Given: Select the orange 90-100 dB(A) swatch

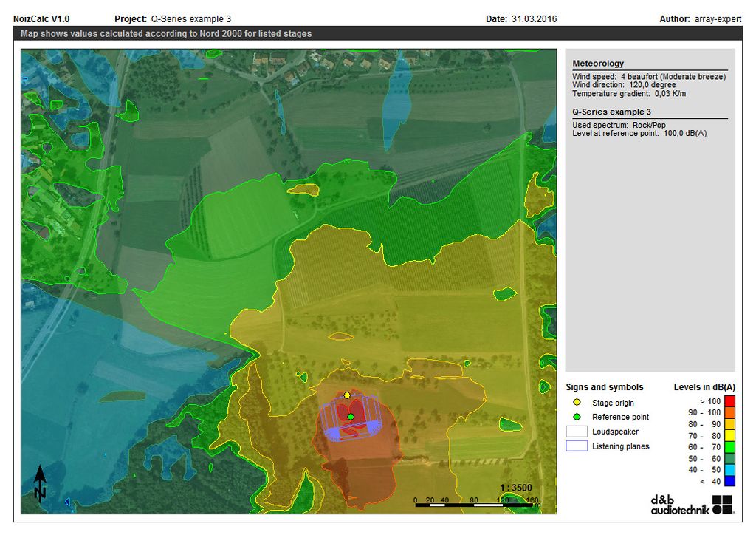Looking at the screenshot, I should [729, 412].
